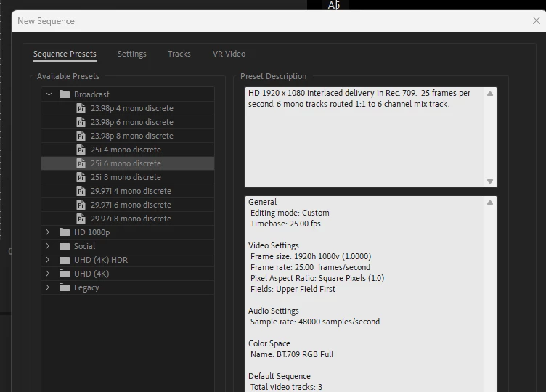This screenshot has height=392, width=546.
Task: Click the 23.98p 8 mono discrete preset icon
Action: tap(81, 136)
